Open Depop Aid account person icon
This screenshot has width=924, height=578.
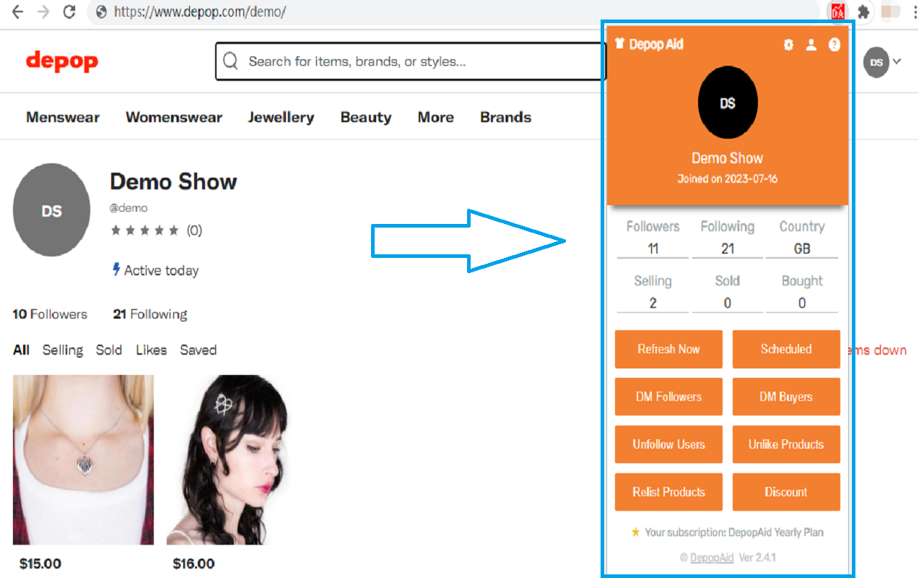point(811,45)
